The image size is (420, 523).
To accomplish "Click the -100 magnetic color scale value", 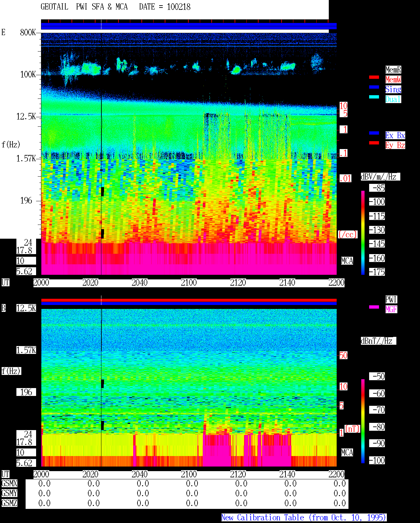I will coord(377,460).
